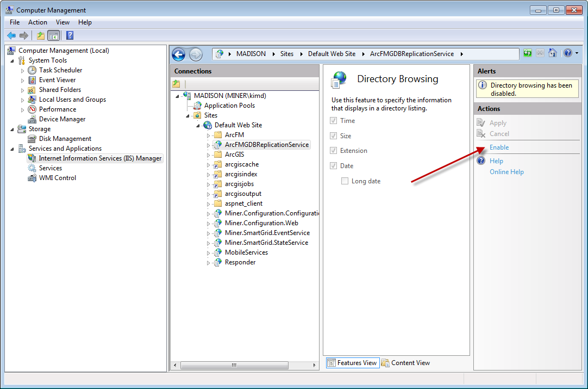588x389 pixels.
Task: Click the Up One Level folder toolbar icon
Action: point(41,35)
